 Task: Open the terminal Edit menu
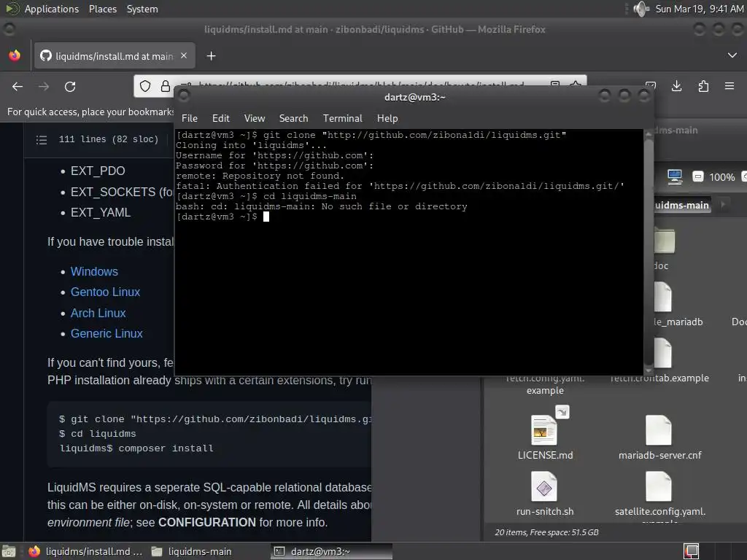[x=220, y=118]
